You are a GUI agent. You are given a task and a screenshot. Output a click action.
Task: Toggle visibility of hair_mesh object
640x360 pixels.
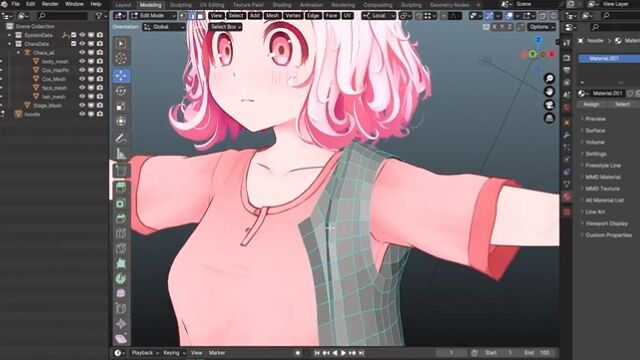(x=82, y=97)
